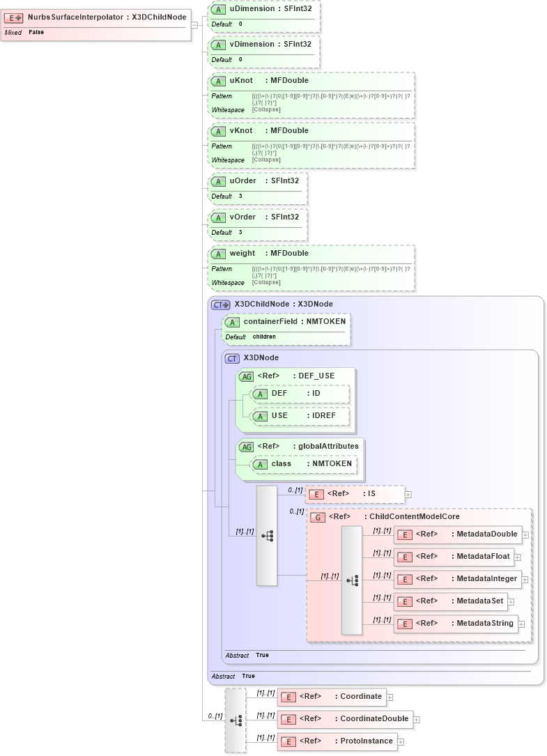Select the uKnot Whitespace '[Collapse]' value
Image resolution: width=547 pixels, height=756 pixels.
266,109
